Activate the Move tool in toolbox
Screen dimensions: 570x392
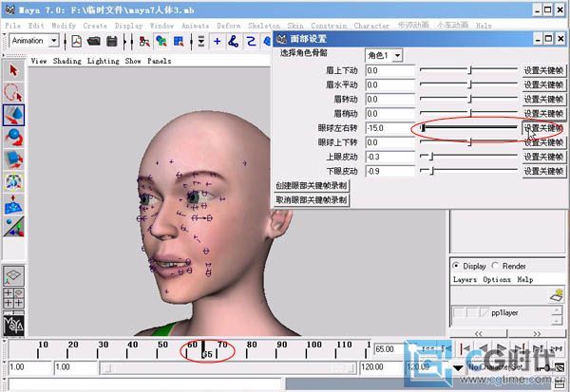[13, 116]
